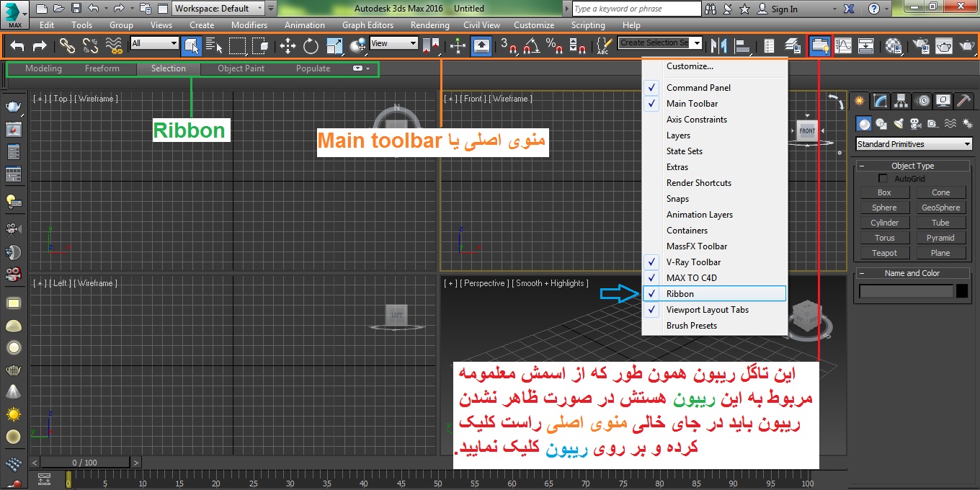Image resolution: width=980 pixels, height=490 pixels.
Task: Click the Mirror tool icon
Action: (718, 45)
